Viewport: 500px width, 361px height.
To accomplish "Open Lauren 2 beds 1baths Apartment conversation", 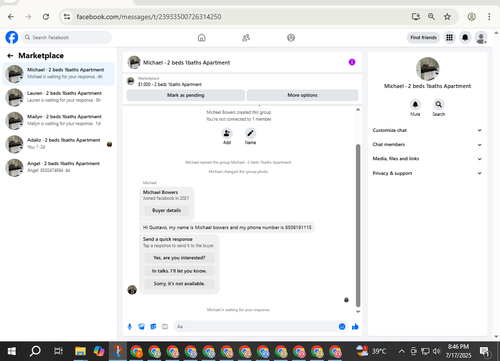I will click(x=59, y=97).
